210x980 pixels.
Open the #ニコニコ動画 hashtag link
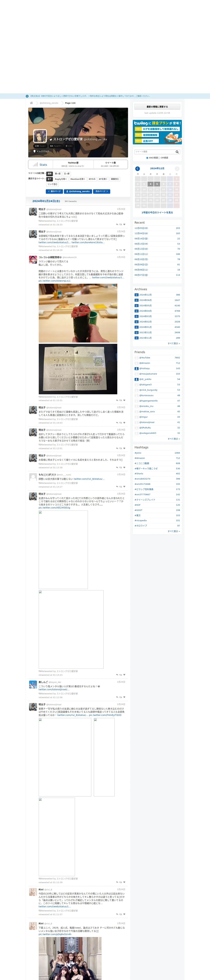pyautogui.click(x=142, y=463)
